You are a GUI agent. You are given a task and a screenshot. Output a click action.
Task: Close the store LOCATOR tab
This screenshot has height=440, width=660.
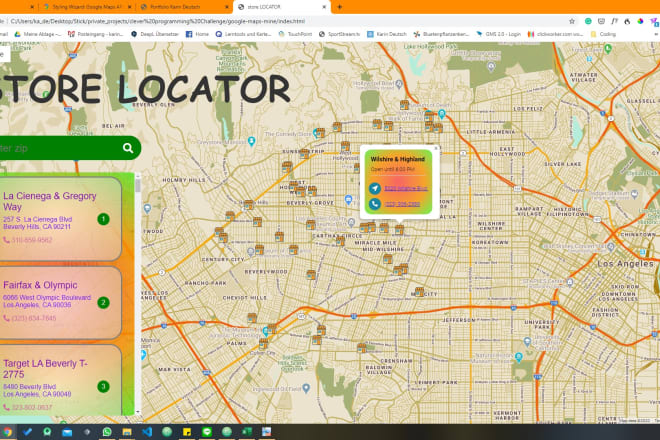point(324,7)
